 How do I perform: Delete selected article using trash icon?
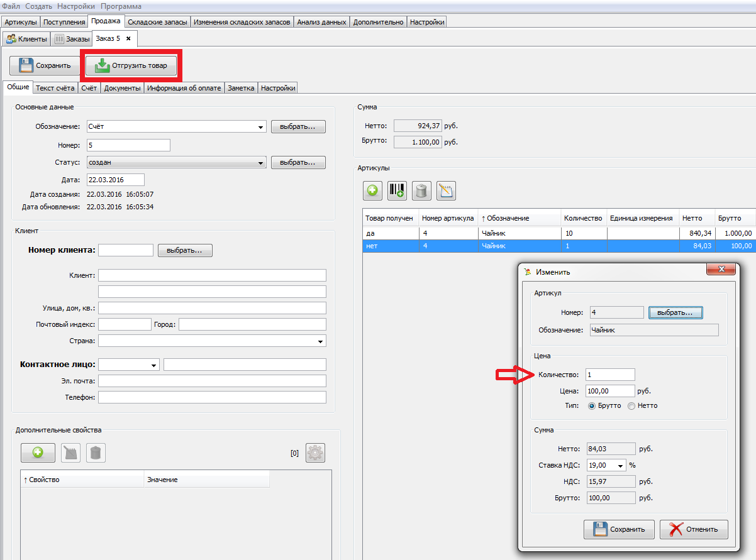tap(421, 190)
